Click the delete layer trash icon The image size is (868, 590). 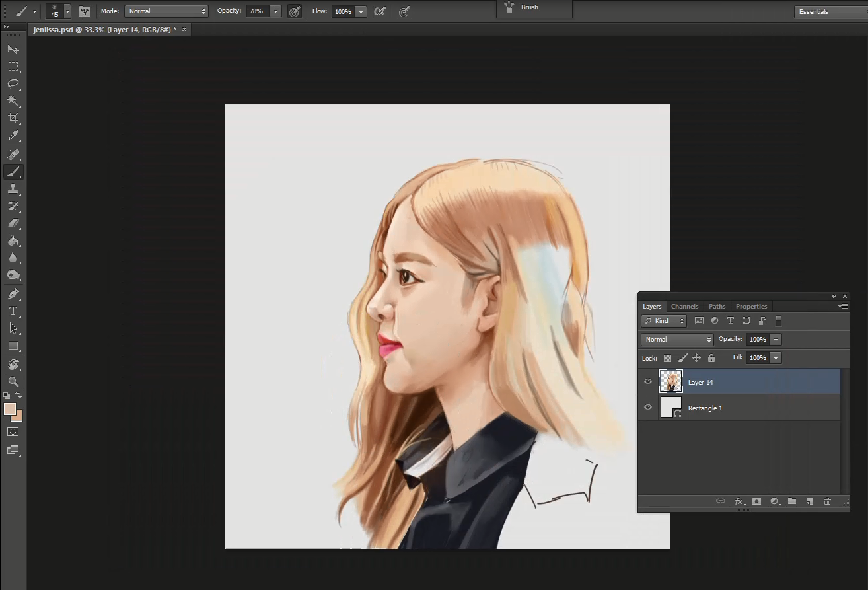point(827,501)
